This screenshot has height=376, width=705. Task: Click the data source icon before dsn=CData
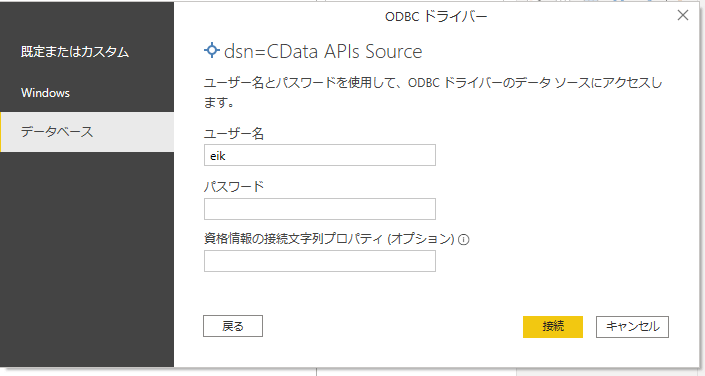[212, 50]
